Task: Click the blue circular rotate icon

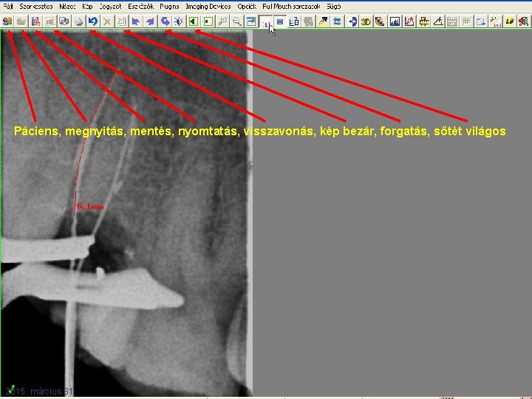Action: 165,21
